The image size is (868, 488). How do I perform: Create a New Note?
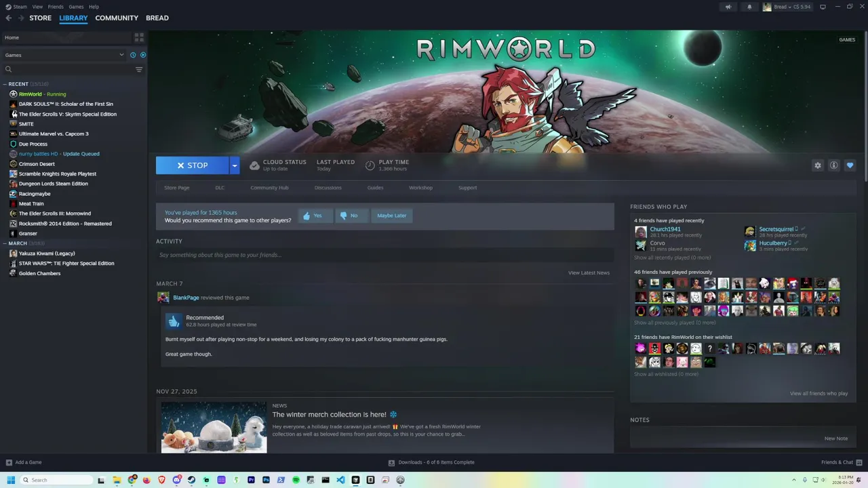836,439
